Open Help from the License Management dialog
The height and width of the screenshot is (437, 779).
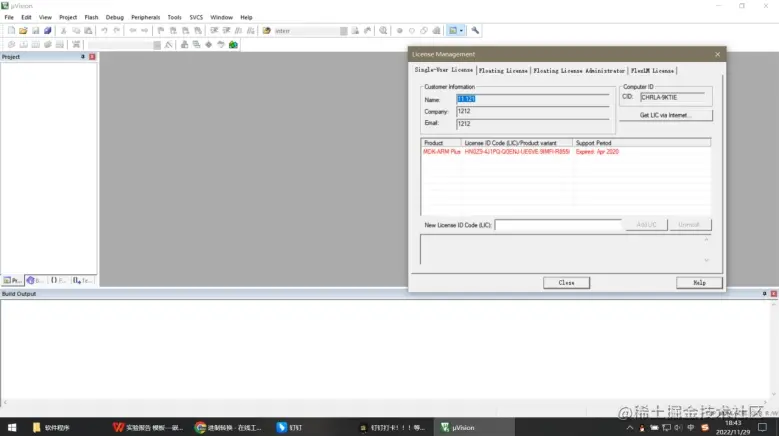699,283
